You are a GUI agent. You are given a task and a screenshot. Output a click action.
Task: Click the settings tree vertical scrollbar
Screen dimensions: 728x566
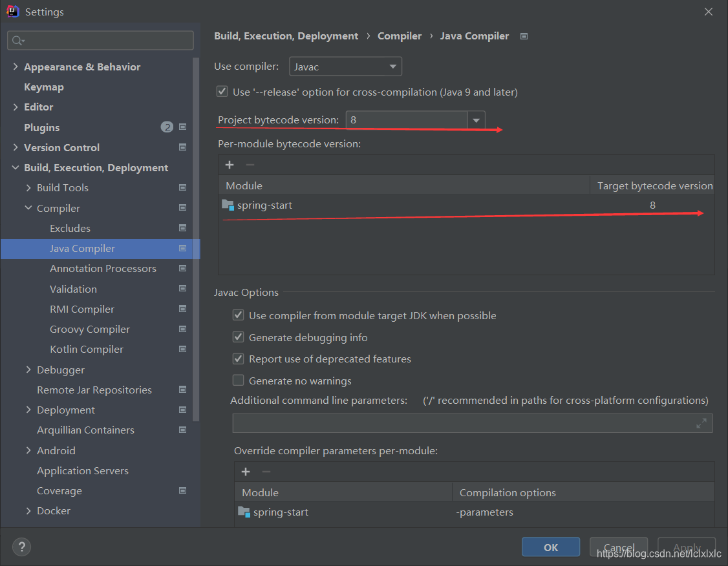pos(196,239)
